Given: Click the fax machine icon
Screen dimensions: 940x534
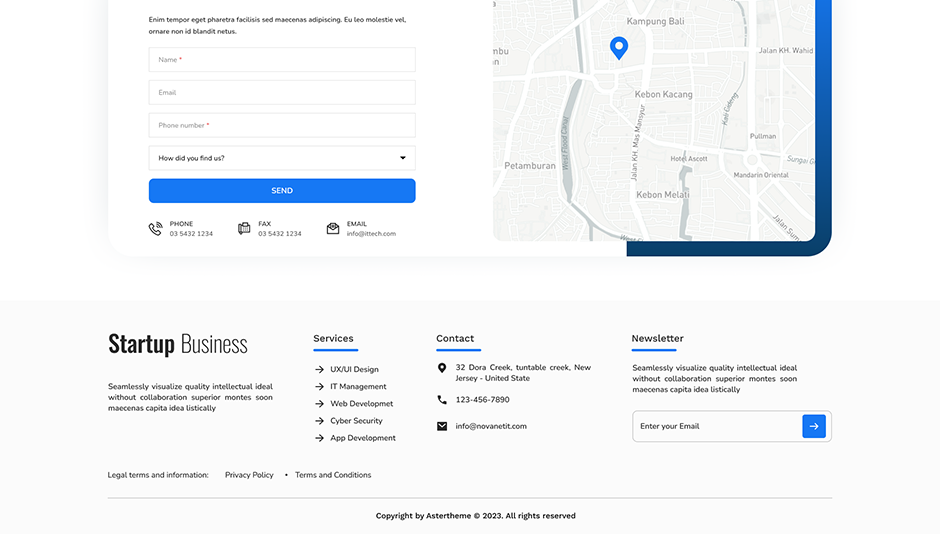Looking at the screenshot, I should (244, 229).
